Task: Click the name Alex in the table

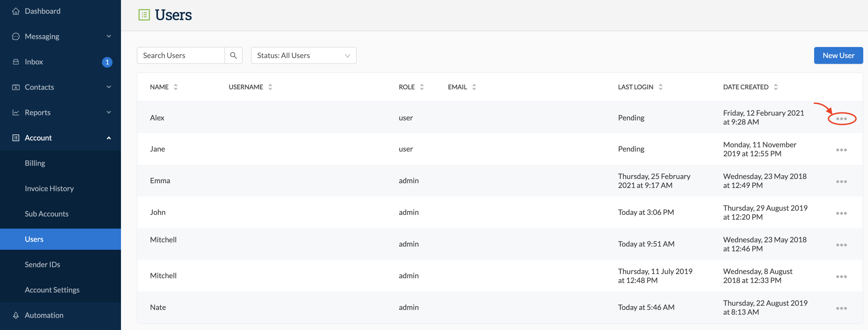Action: (x=157, y=117)
